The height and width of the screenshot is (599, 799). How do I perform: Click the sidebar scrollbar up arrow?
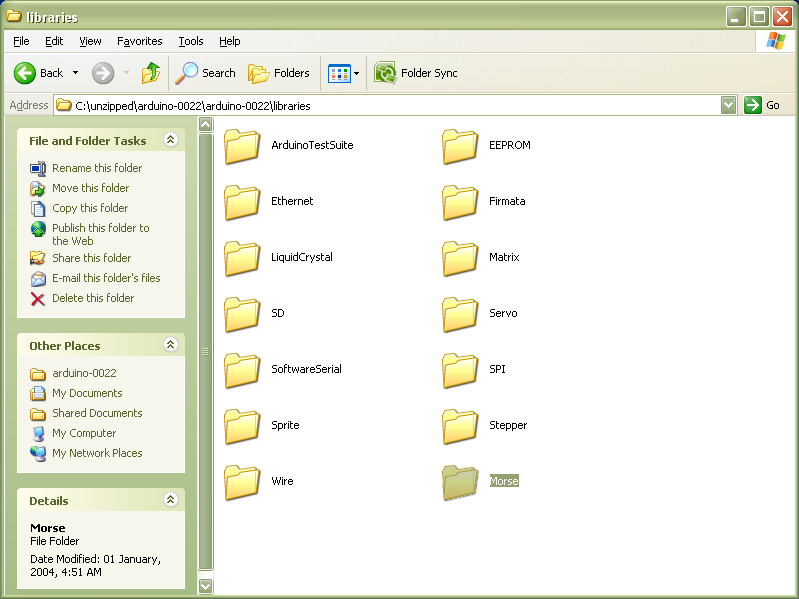tap(206, 124)
